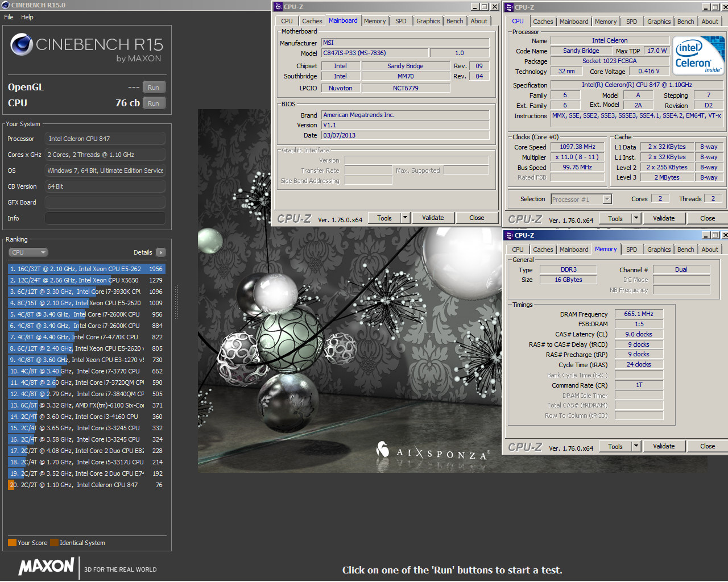Viewport: 728px width, 582px height.
Task: Select ranking row 18 Core i5-3317U
Action: [x=86, y=462]
